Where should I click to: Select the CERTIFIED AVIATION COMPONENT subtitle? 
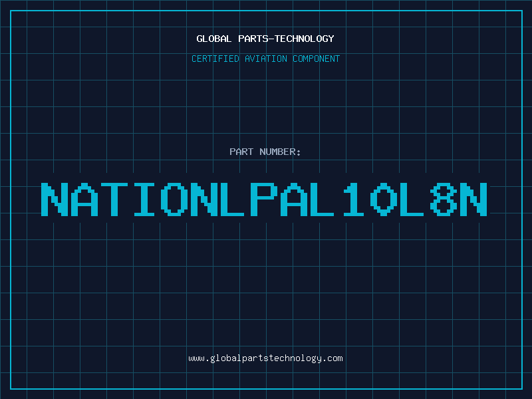tap(265, 59)
